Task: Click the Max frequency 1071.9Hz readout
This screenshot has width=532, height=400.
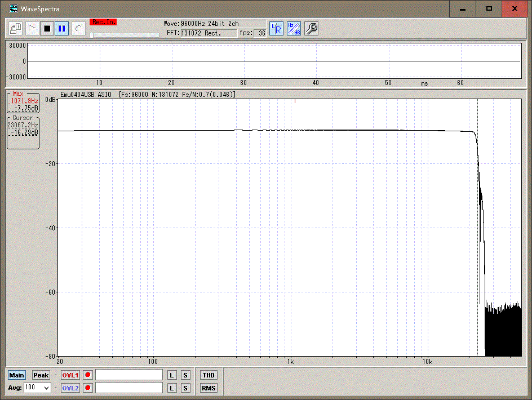Action: pyautogui.click(x=24, y=101)
